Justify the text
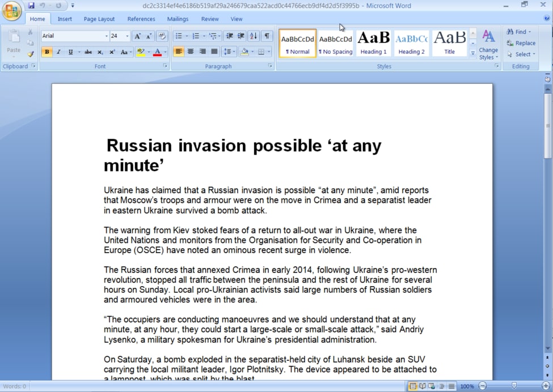This screenshot has width=553, height=392. tap(214, 52)
